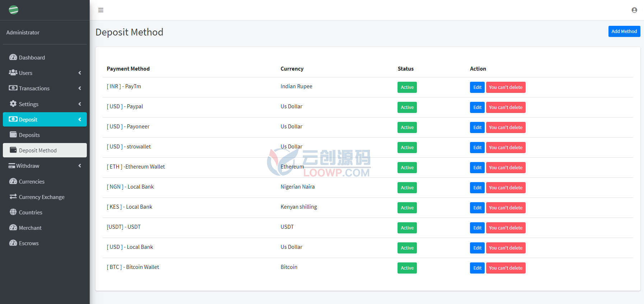
Task: Edit the USD Local Bank method
Action: click(x=477, y=248)
